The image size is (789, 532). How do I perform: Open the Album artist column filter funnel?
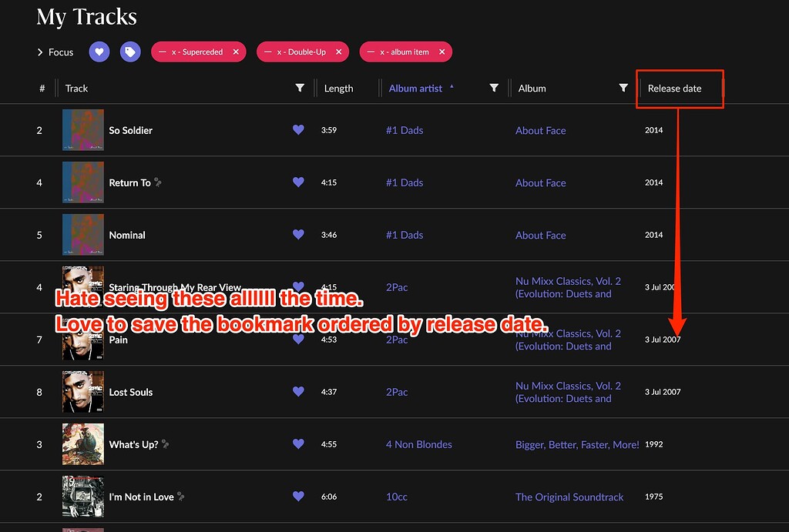click(494, 88)
